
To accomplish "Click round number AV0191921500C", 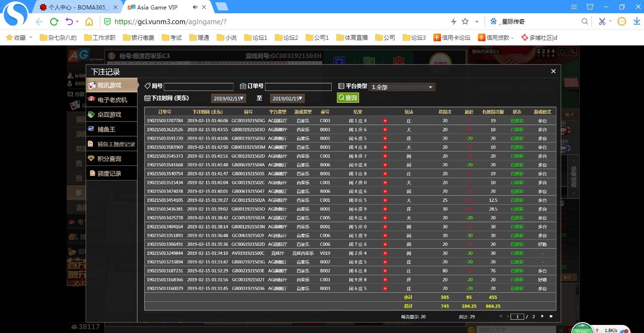I will 248,253.
